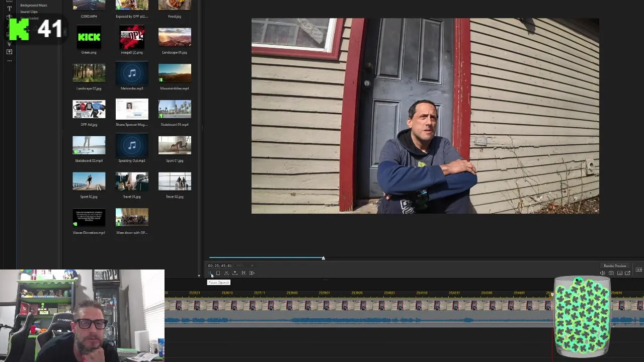The image size is (644, 362).
Task: Select the Speaking Out.mp3 audio clip
Action: click(132, 146)
